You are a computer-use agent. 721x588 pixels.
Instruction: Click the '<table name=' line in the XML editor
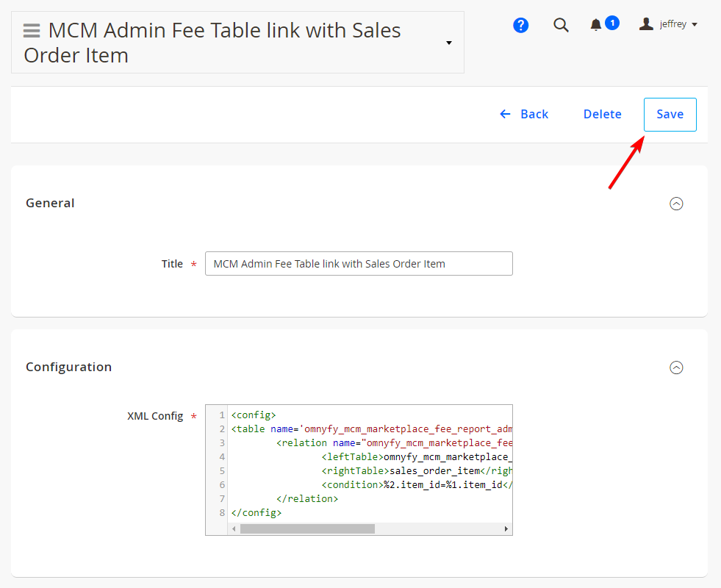[372, 429]
